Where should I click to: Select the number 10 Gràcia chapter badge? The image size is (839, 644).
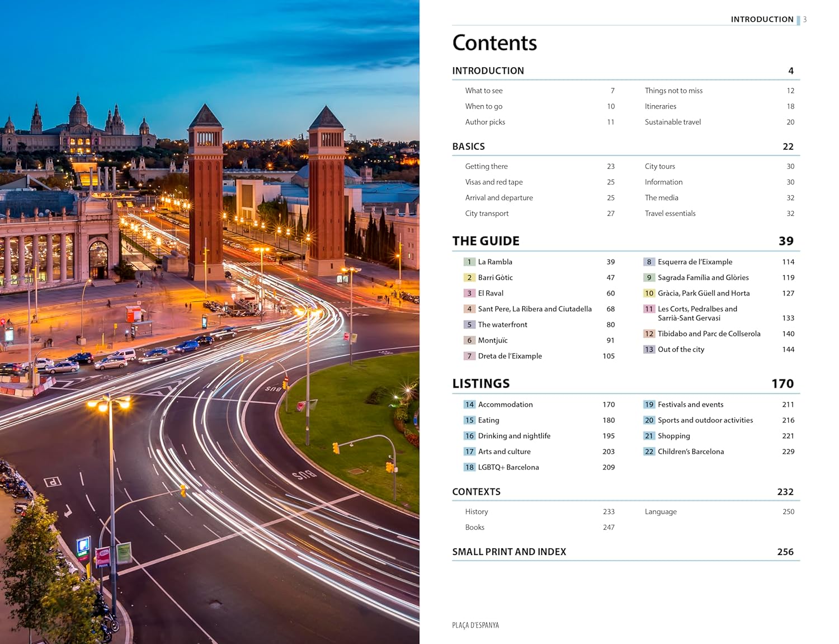[649, 293]
